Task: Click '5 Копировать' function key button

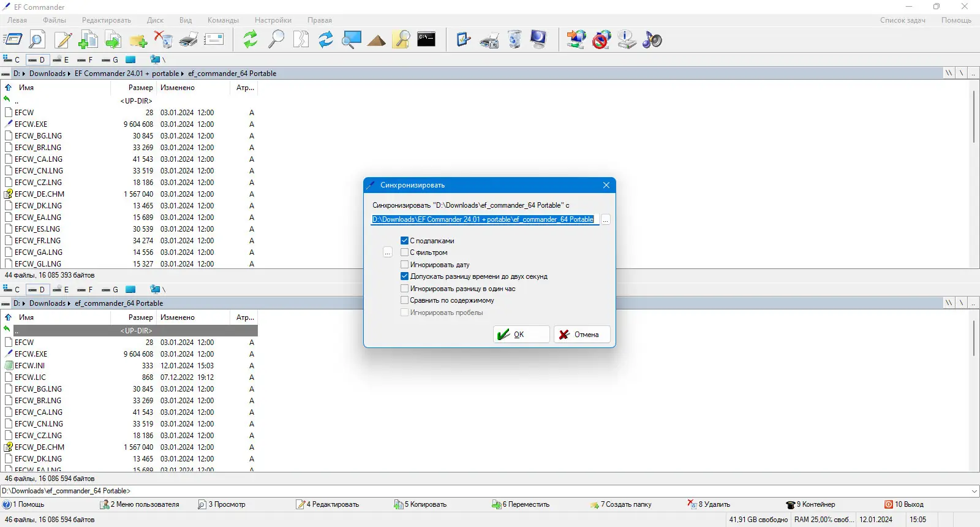Action: 420,504
